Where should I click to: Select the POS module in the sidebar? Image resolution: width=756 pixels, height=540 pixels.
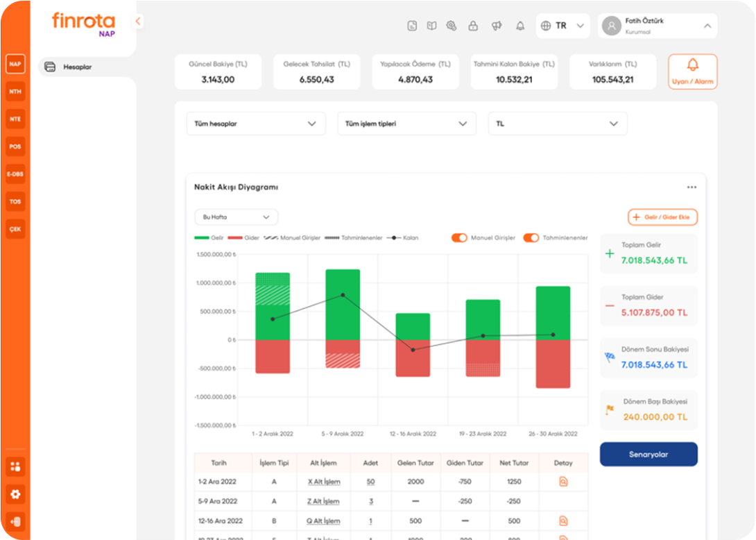point(15,146)
